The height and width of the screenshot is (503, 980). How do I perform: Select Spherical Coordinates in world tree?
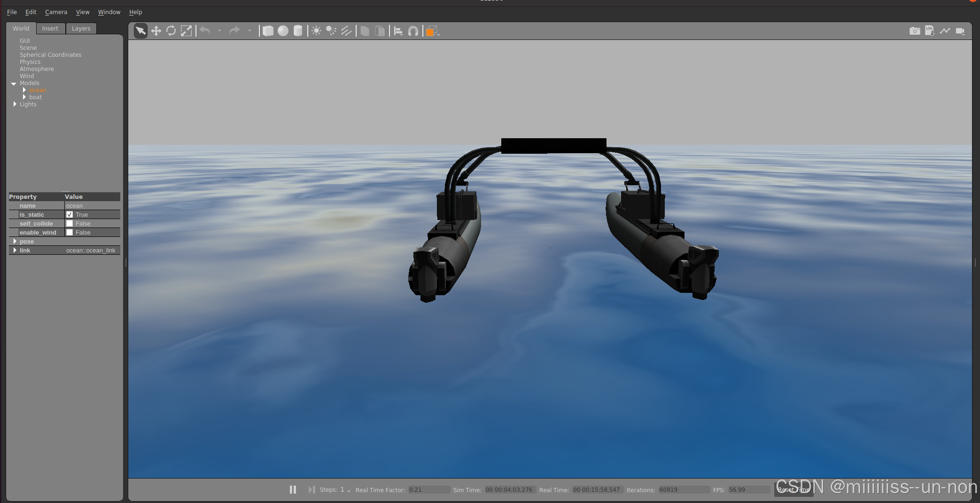coord(50,55)
